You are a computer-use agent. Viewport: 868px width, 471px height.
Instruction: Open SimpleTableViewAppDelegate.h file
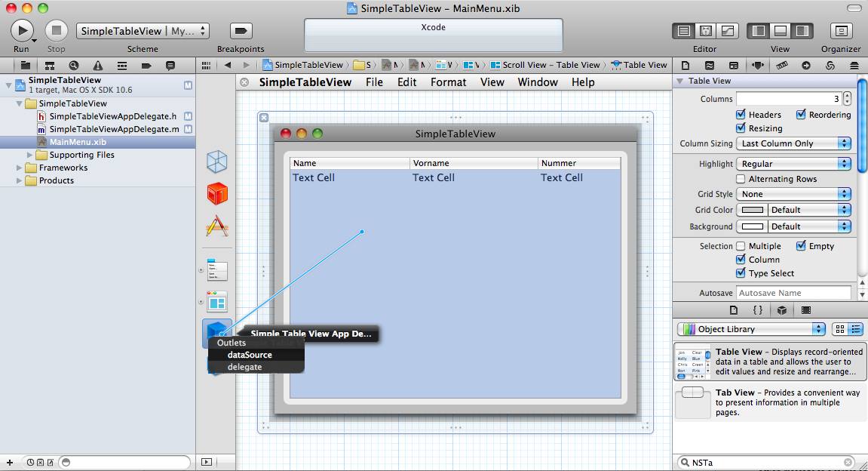tap(112, 116)
